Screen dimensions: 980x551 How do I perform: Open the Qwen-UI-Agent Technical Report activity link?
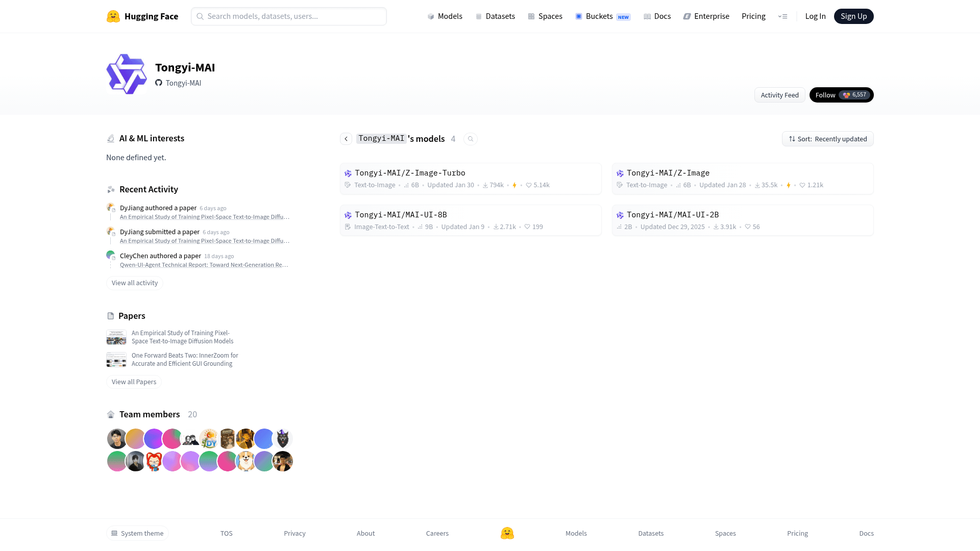pyautogui.click(x=204, y=265)
